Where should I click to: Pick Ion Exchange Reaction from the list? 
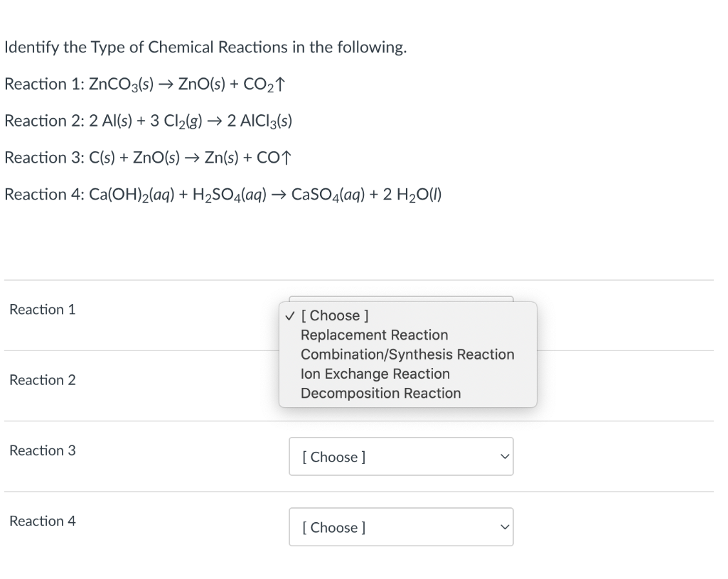click(x=375, y=374)
